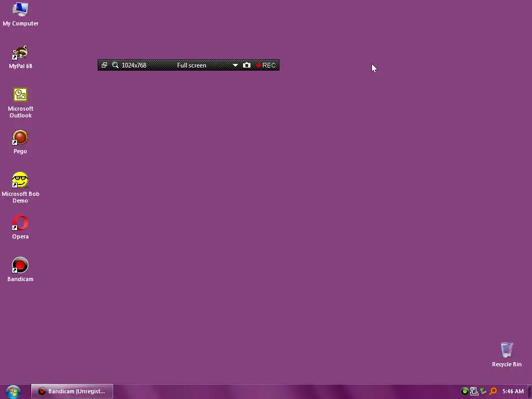Open the network computer tray icon
Screen dimensions: 532x399
click(474, 391)
